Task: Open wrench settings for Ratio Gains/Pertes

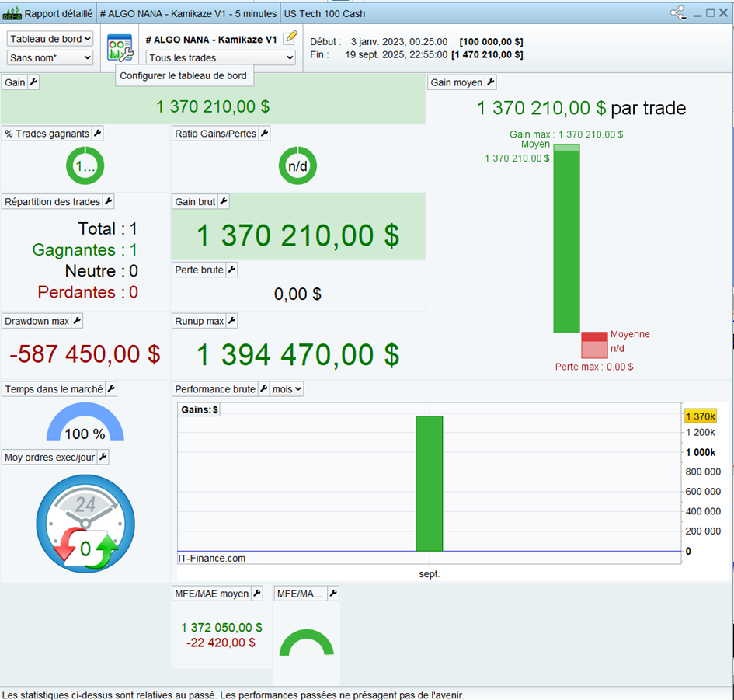Action: pyautogui.click(x=264, y=134)
